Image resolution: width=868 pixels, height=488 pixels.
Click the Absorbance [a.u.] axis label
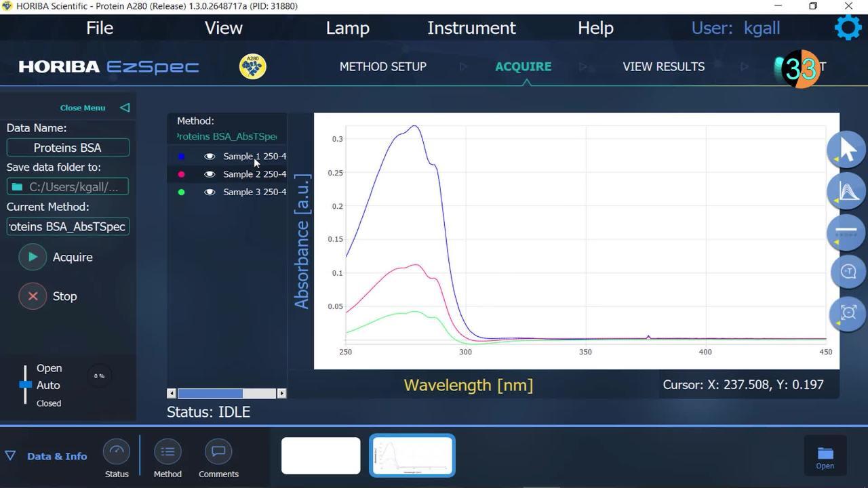302,241
